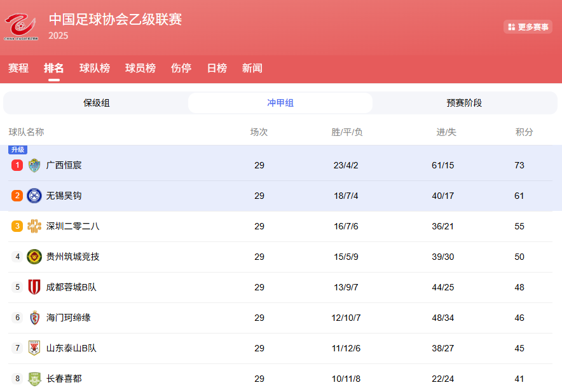562x392 pixels.
Task: Click 成都蓉城B队 team crest
Action: [34, 287]
